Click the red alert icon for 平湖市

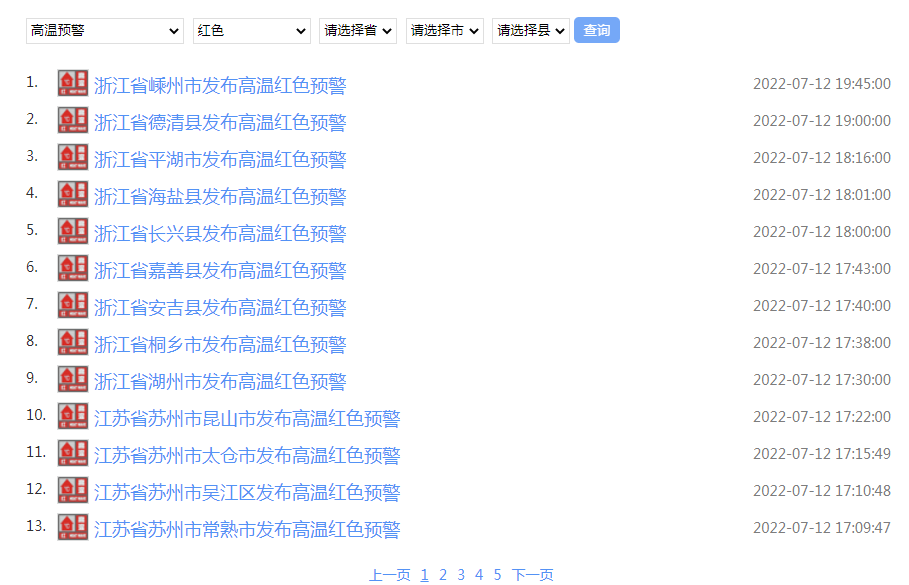[73, 158]
